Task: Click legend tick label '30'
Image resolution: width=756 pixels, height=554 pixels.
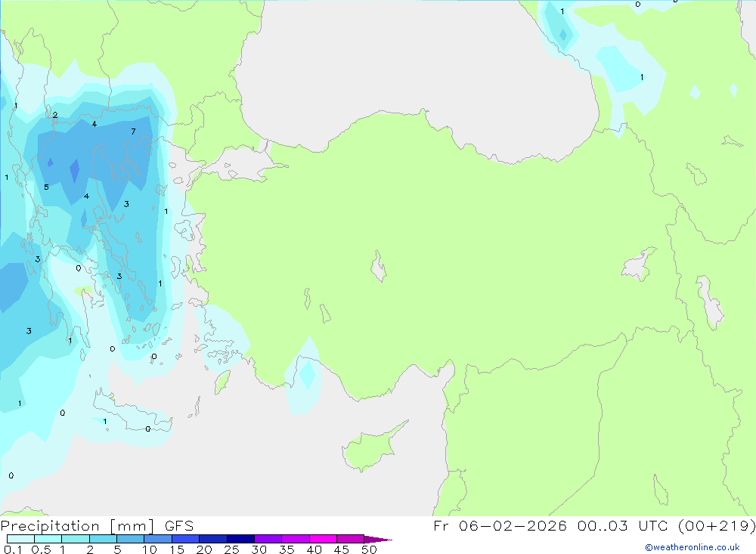Action: click(x=259, y=549)
